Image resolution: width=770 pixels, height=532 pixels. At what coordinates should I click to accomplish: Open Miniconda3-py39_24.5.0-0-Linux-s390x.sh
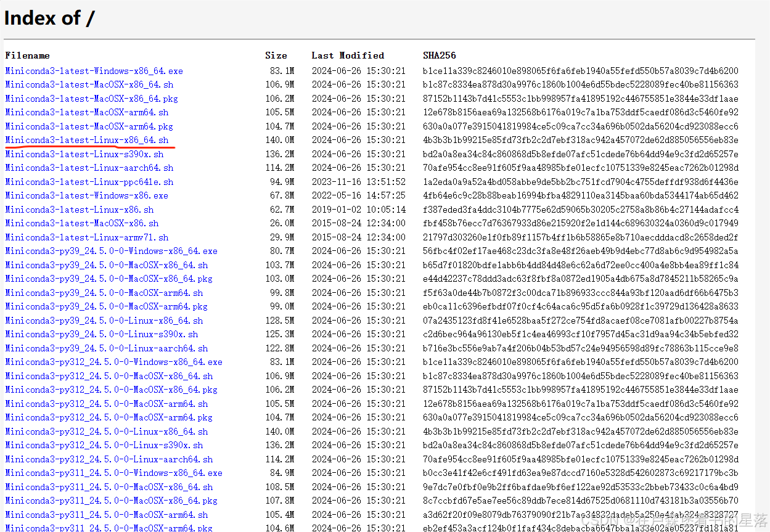click(102, 334)
